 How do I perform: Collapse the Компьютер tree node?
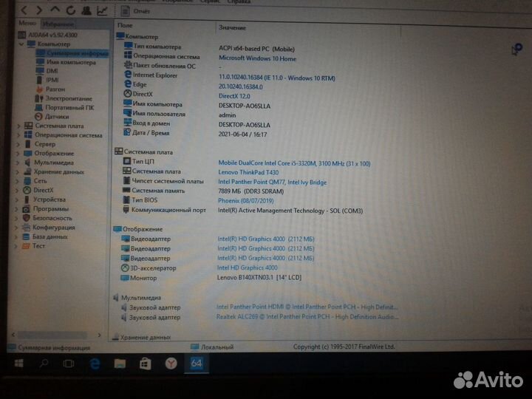pyautogui.click(x=20, y=44)
